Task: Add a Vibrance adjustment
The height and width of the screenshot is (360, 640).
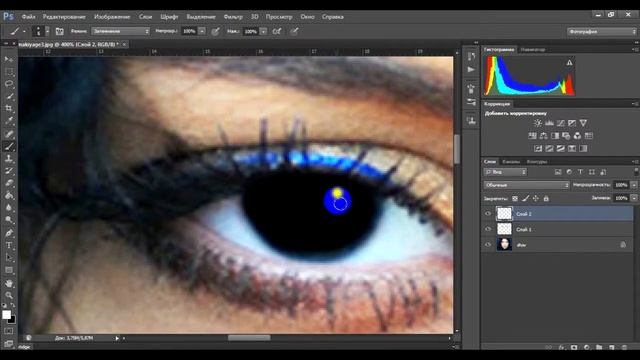Action: pyautogui.click(x=583, y=123)
